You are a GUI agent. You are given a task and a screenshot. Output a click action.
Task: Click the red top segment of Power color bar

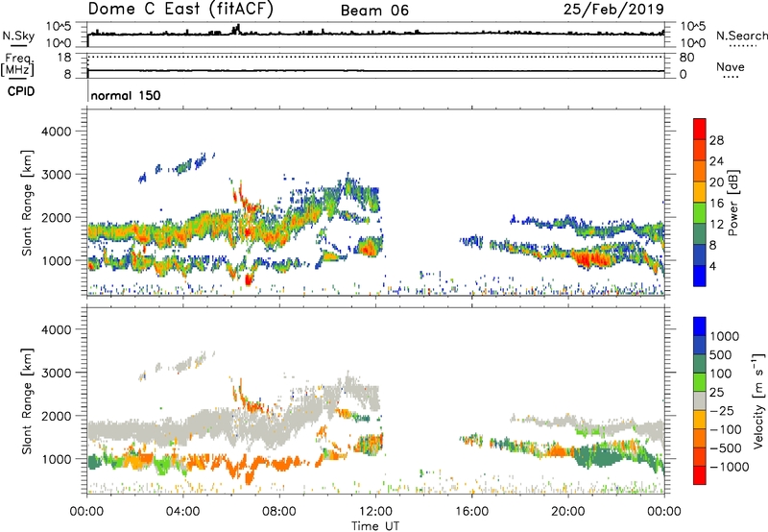coord(700,129)
